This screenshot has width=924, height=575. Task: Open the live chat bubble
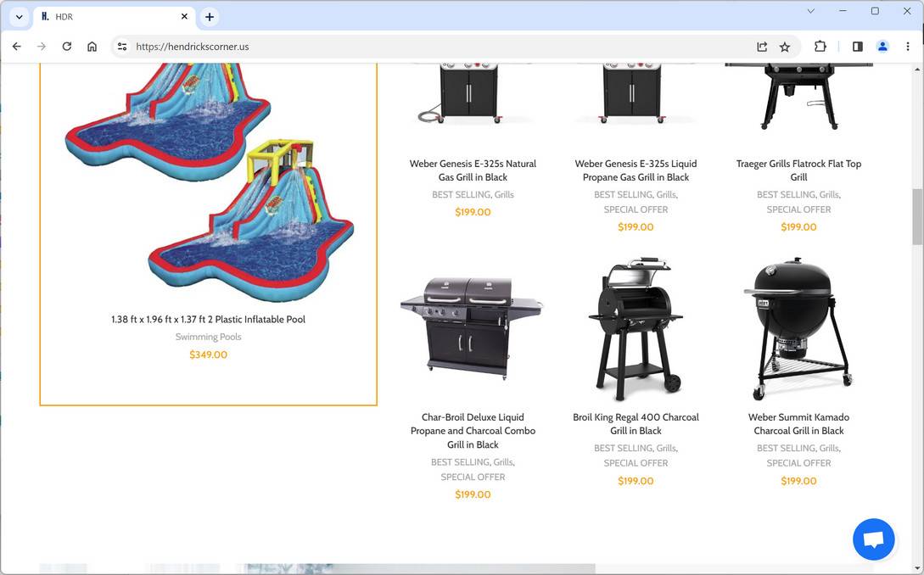[873, 539]
